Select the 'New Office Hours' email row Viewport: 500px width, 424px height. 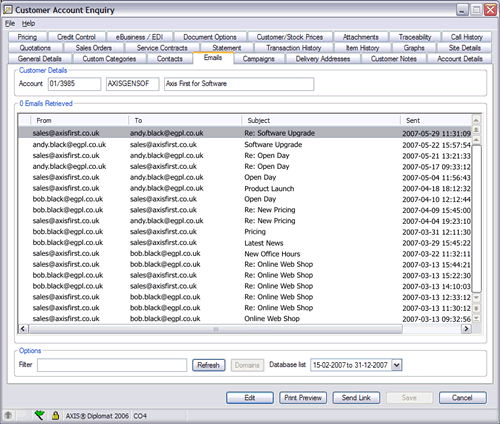(245, 254)
